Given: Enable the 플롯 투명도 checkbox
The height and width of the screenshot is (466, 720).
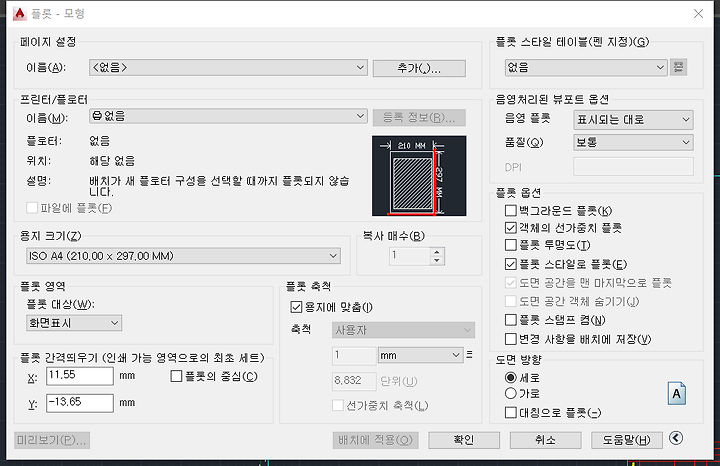Looking at the screenshot, I should (x=511, y=245).
